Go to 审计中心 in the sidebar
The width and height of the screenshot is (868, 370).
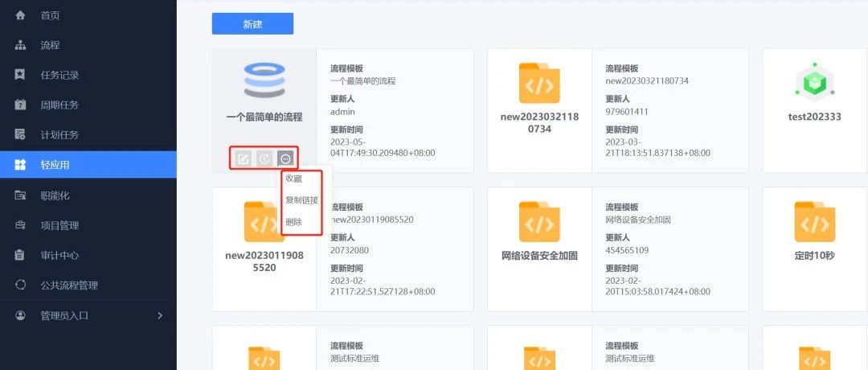[x=59, y=255]
